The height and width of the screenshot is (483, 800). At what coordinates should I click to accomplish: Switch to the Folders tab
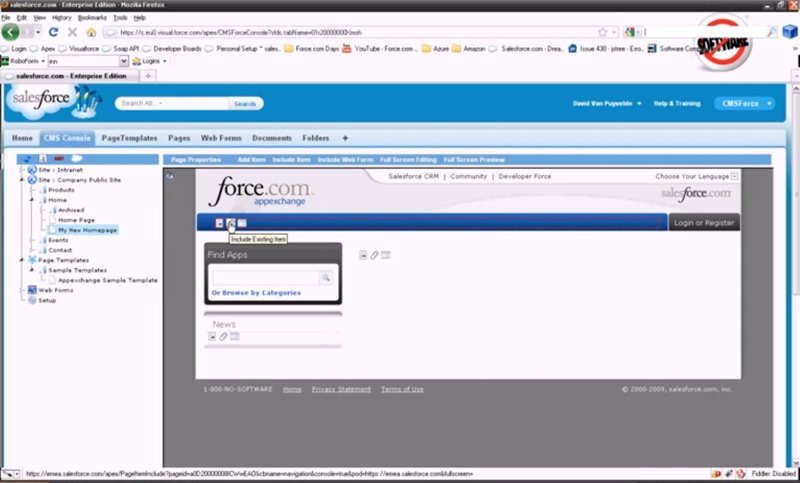pos(316,138)
